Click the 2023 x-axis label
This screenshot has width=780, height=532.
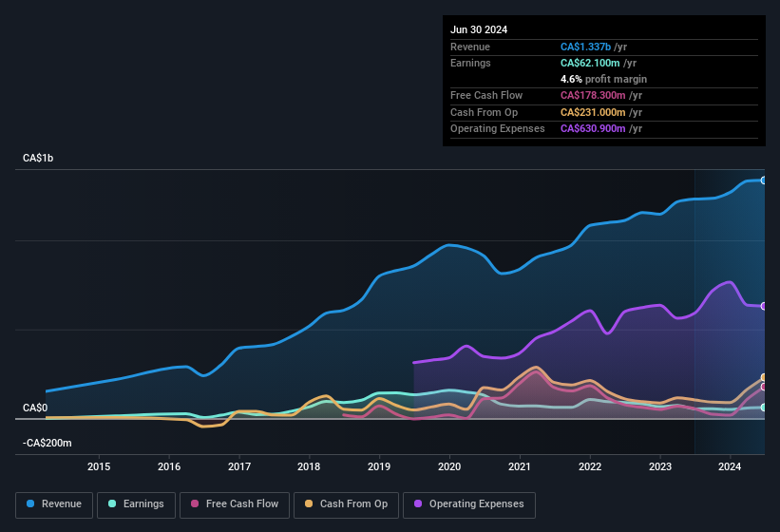(660, 466)
